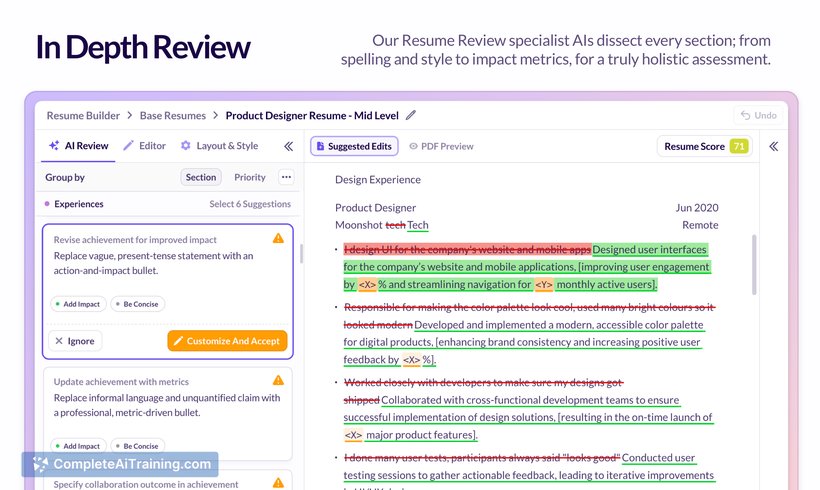The width and height of the screenshot is (820, 490).
Task: Click Select 6 Suggestions link
Action: (250, 204)
